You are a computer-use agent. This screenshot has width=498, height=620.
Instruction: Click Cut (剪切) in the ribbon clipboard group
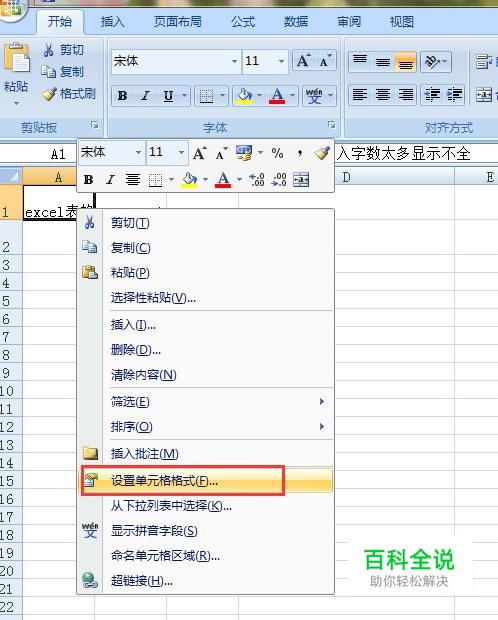63,50
